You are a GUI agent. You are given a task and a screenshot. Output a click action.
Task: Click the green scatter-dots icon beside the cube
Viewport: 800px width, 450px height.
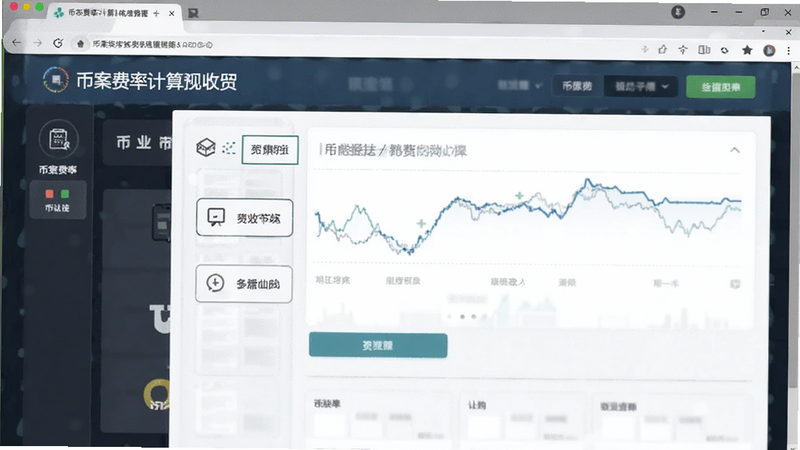point(229,148)
